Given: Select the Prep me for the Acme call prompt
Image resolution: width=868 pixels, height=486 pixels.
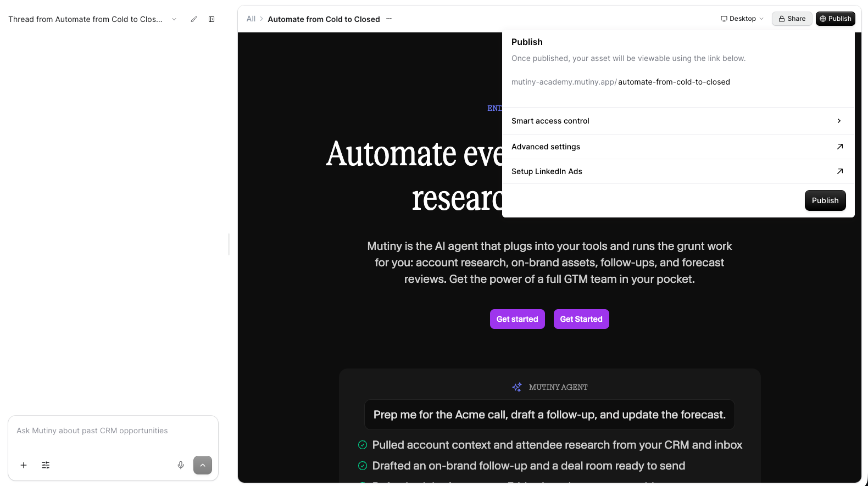Looking at the screenshot, I should tap(549, 415).
